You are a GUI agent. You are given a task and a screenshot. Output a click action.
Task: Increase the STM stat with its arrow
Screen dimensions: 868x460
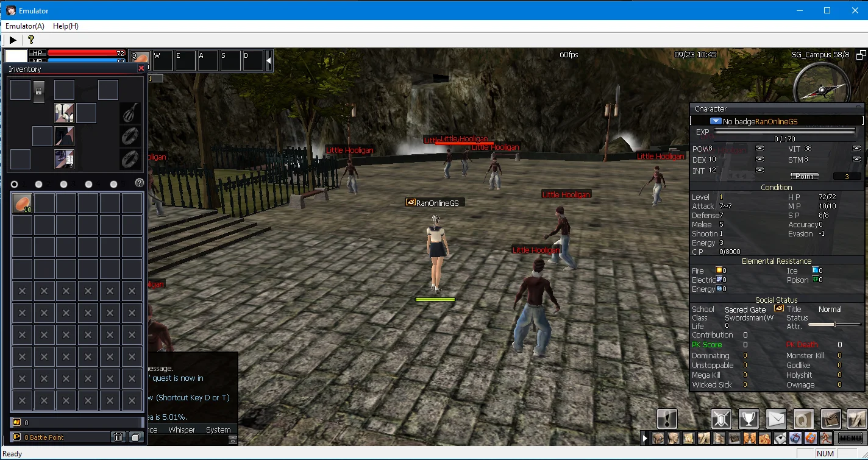[x=856, y=159]
